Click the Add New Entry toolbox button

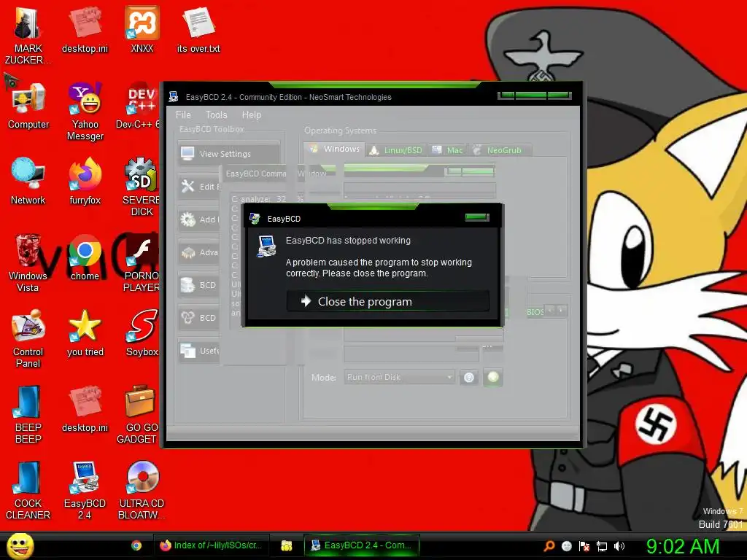199,219
